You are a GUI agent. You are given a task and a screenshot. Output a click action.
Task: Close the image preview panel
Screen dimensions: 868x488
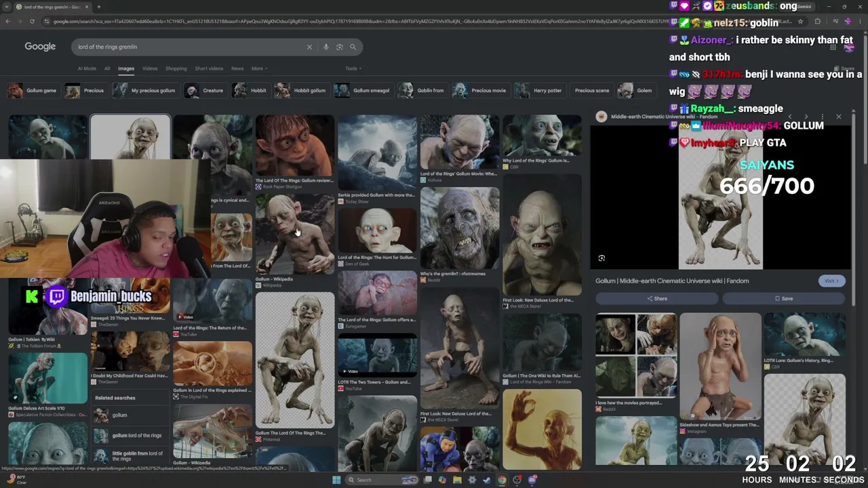(x=839, y=117)
